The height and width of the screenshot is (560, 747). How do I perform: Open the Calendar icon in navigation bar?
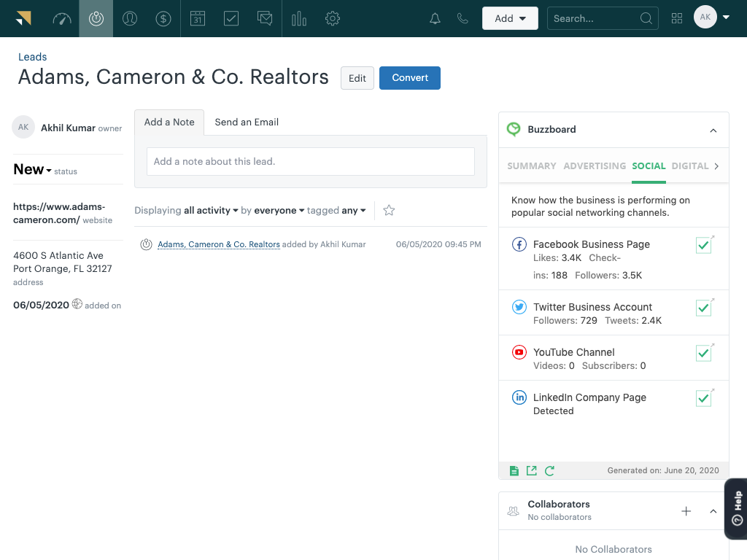coord(198,19)
